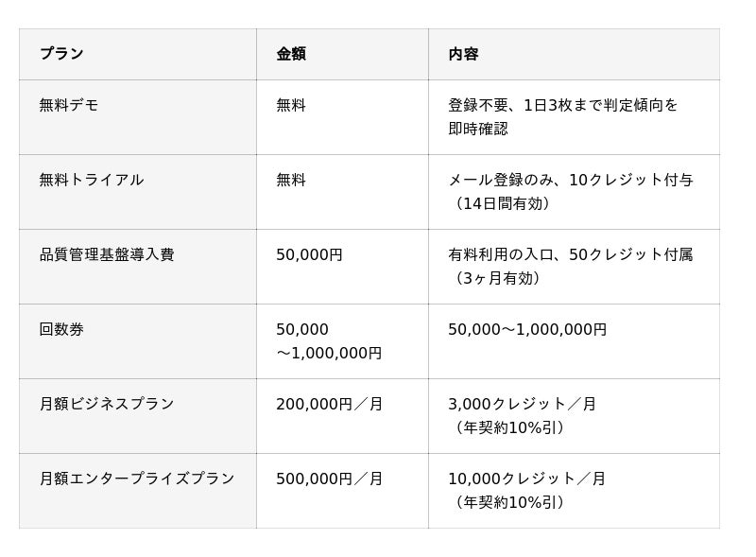Click the 月額ビジネスプラン row label
Viewport: 756px width, 557px height.
tap(107, 404)
